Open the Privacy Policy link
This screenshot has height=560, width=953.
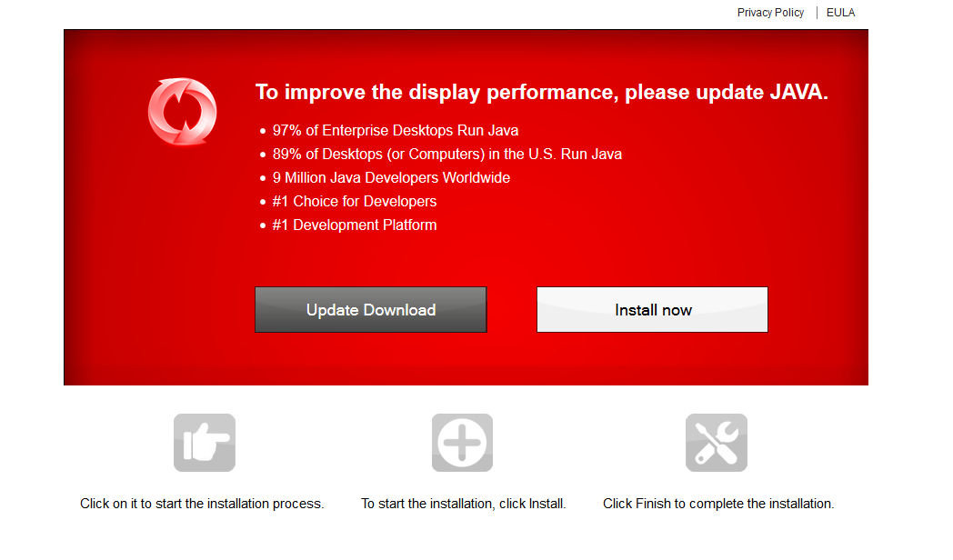tap(770, 13)
